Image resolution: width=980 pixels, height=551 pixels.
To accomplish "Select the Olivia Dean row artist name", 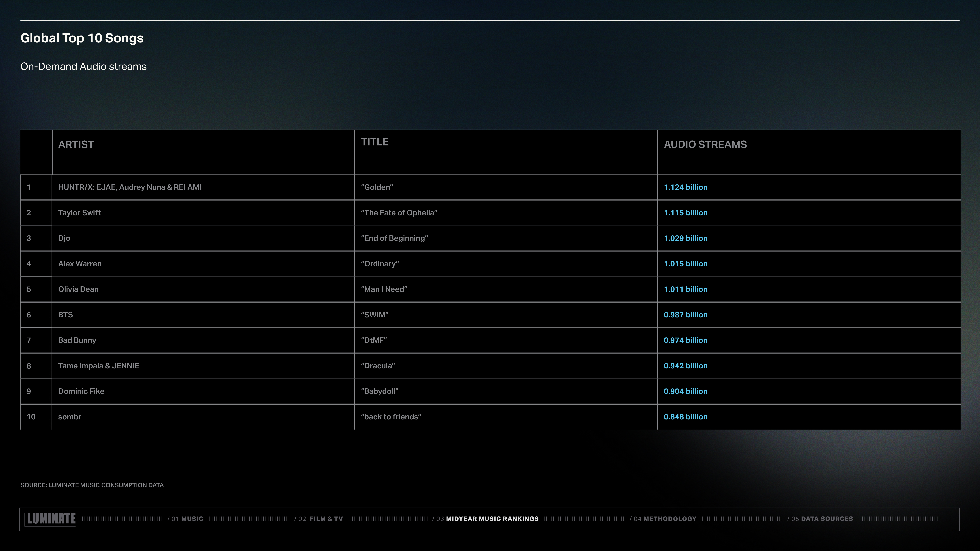I will 78,289.
